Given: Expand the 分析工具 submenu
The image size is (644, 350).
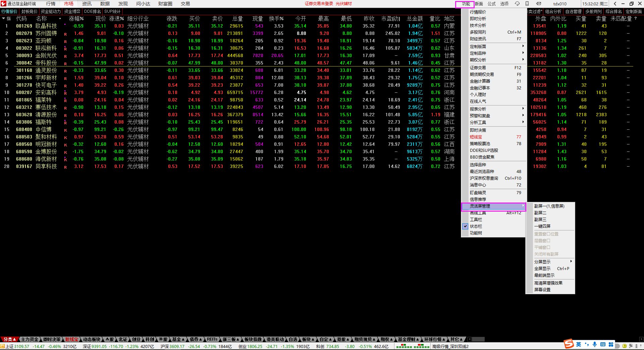Looking at the screenshot, I should (493, 123).
